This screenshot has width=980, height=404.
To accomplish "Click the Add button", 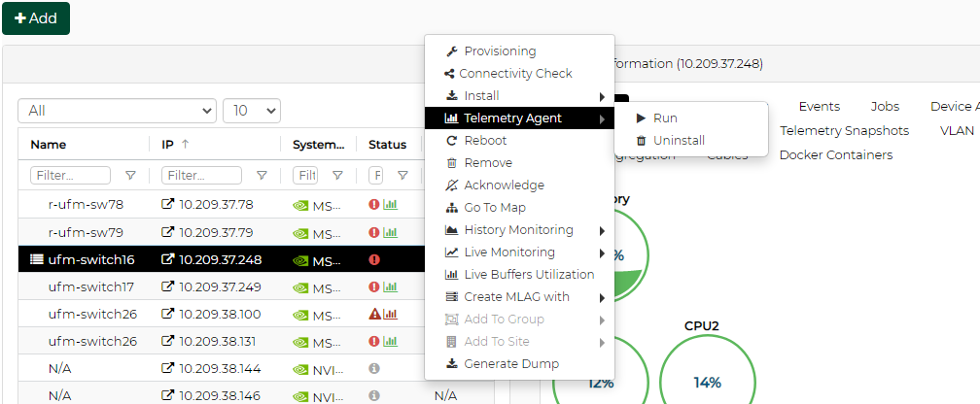I will click(x=36, y=18).
